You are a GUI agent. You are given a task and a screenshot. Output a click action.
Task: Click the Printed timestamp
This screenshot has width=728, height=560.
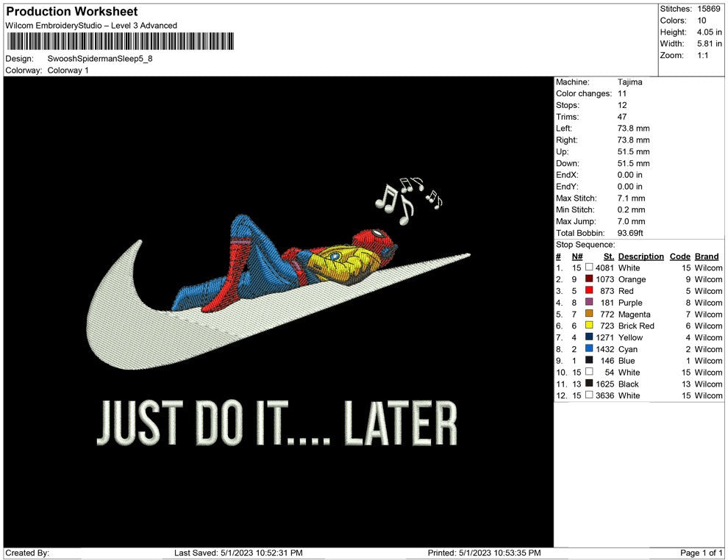(x=484, y=553)
